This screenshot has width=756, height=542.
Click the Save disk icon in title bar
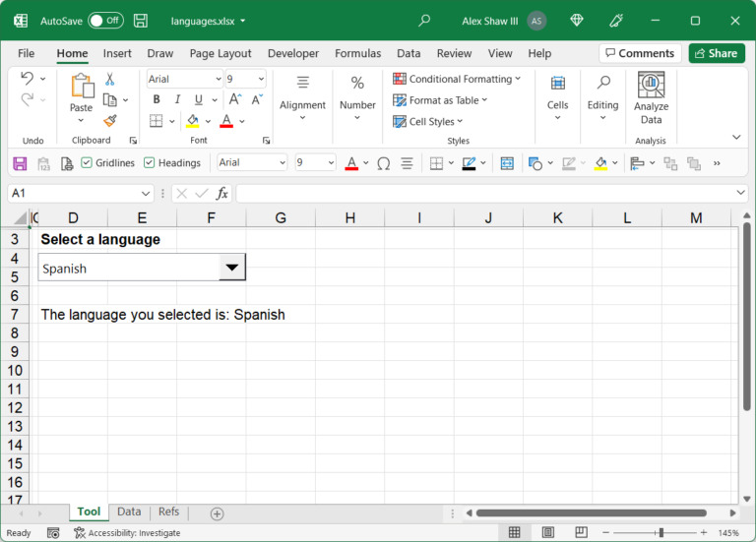click(141, 21)
